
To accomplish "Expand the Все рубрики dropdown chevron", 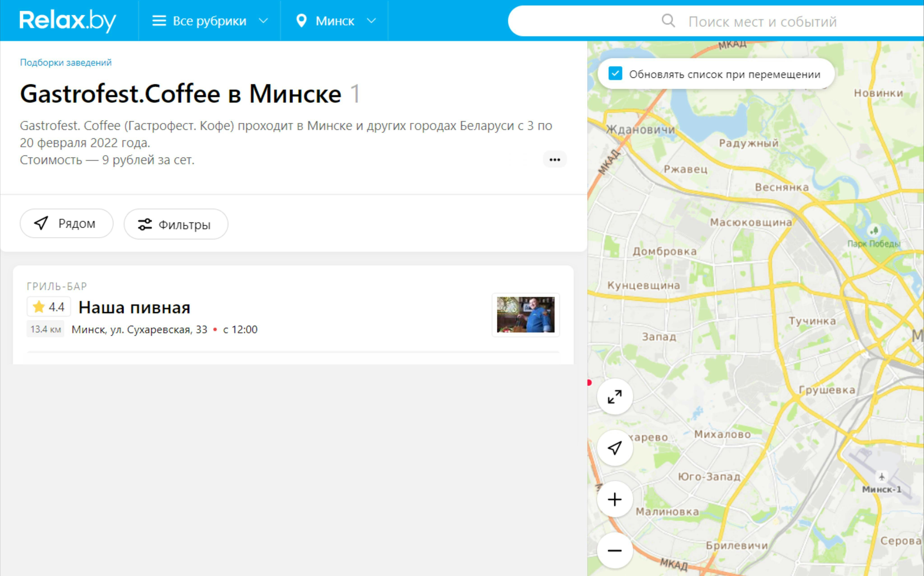I will pyautogui.click(x=263, y=21).
